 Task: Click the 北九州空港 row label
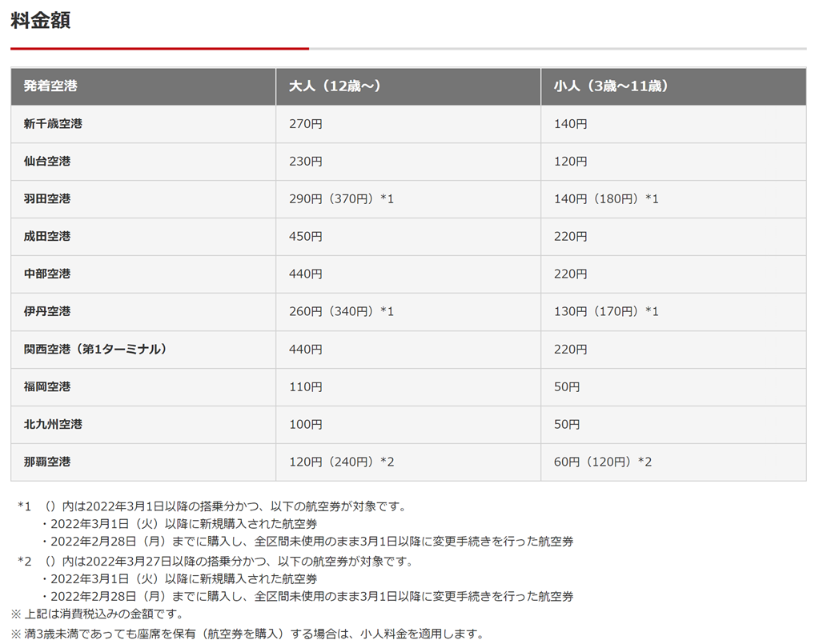[53, 425]
